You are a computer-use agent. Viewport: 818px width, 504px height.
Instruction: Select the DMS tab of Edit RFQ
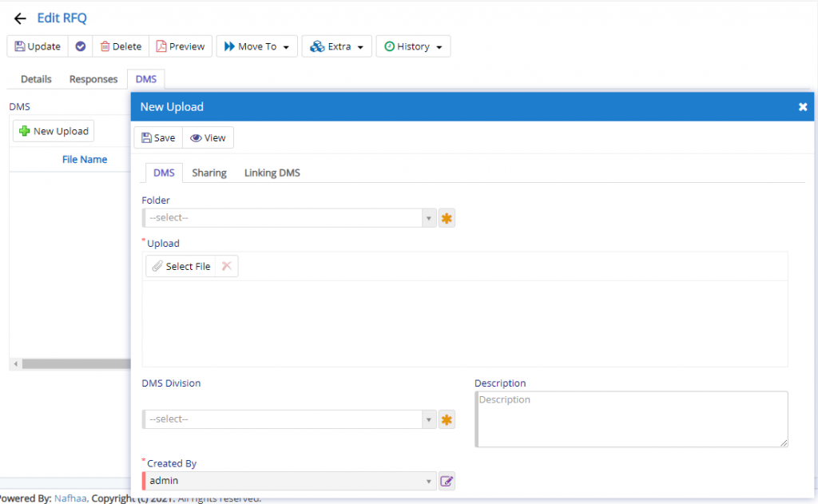(x=146, y=79)
